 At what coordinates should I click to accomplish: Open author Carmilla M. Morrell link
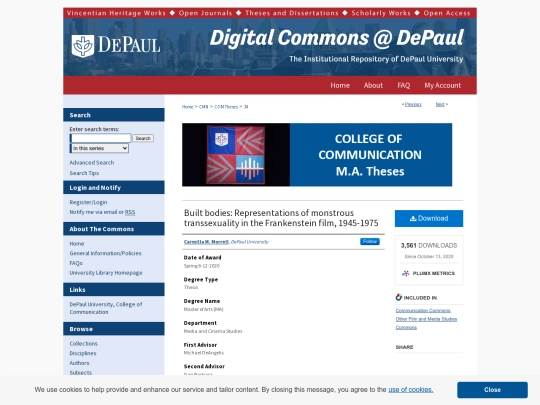pyautogui.click(x=206, y=242)
